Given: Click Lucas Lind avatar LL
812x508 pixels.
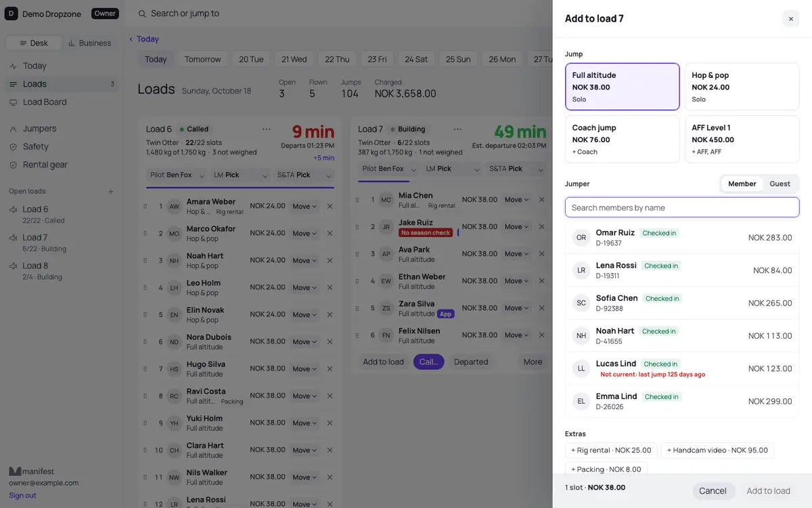Looking at the screenshot, I should [581, 369].
